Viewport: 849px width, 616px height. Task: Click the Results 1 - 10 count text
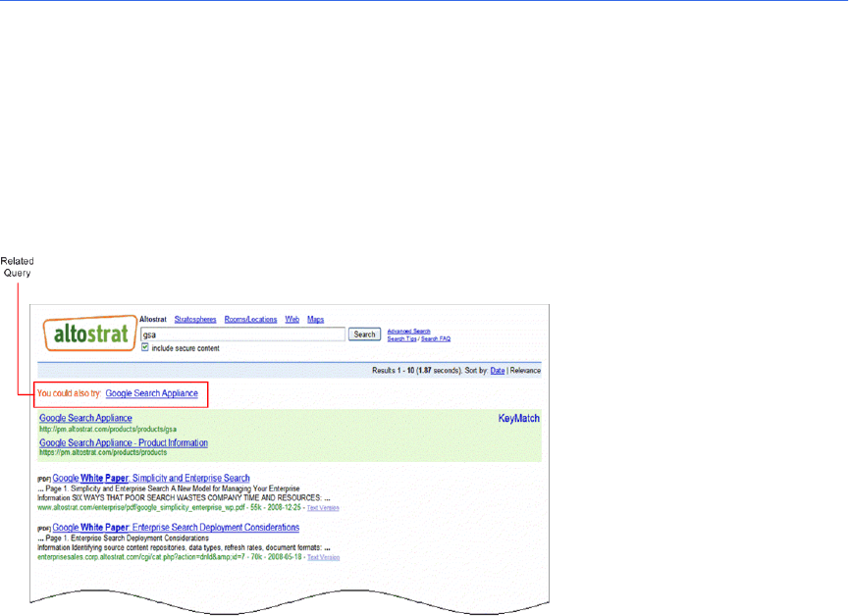tap(394, 371)
